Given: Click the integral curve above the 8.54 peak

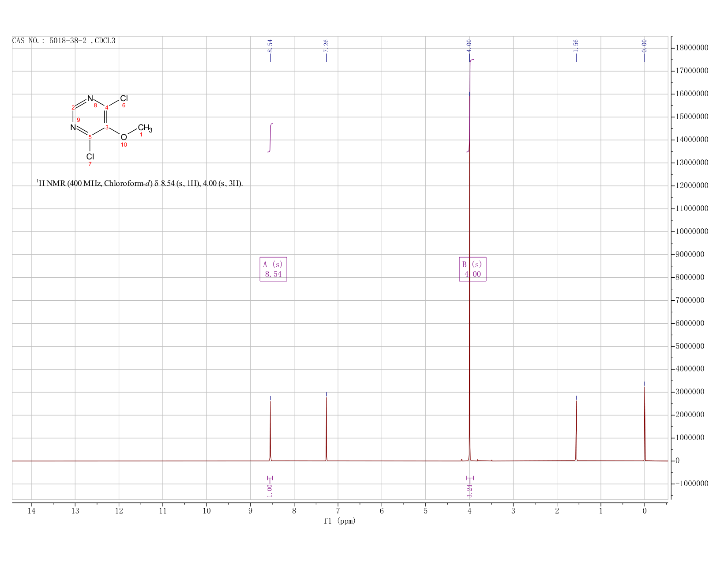Looking at the screenshot, I should click(x=270, y=138).
